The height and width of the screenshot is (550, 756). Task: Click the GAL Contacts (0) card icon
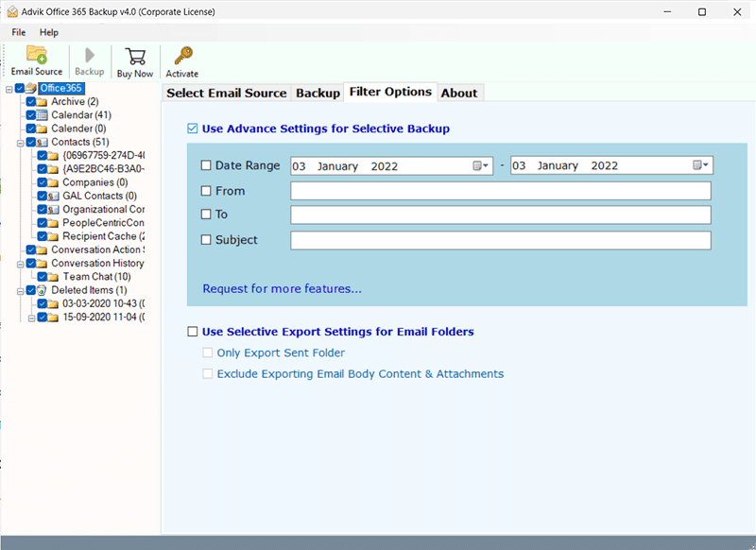53,197
